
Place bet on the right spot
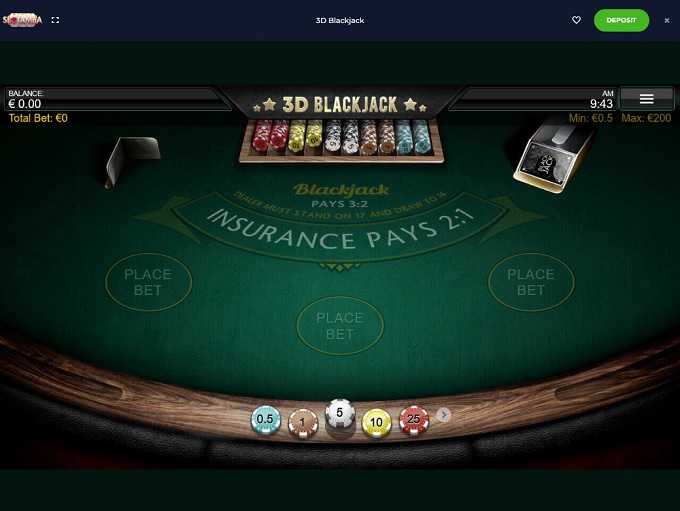click(x=531, y=282)
